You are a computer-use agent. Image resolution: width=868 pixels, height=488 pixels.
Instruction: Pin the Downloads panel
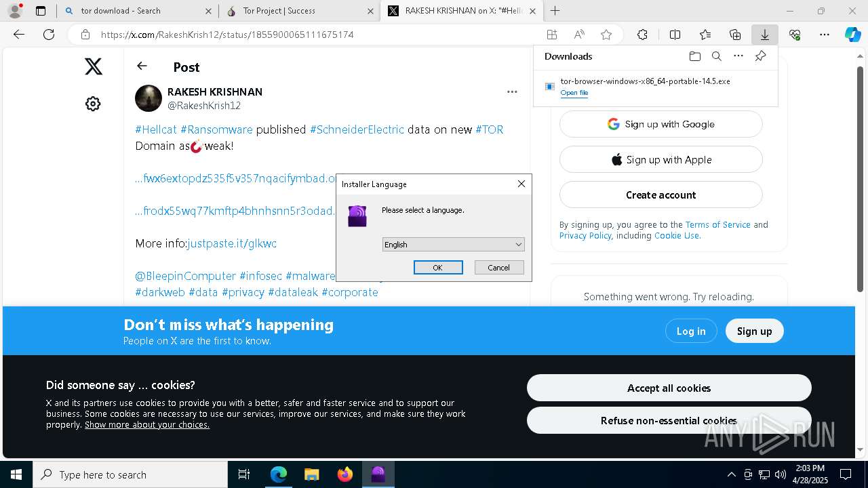click(x=760, y=56)
